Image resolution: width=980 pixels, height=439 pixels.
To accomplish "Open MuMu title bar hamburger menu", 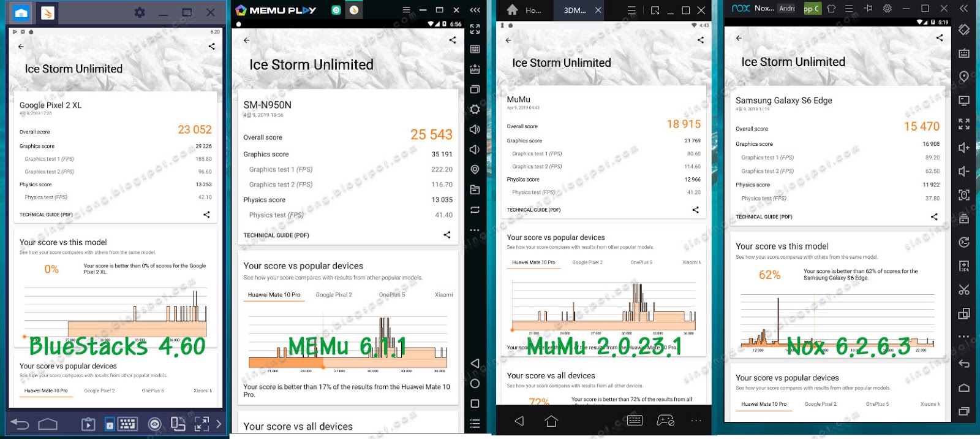I will tap(631, 10).
